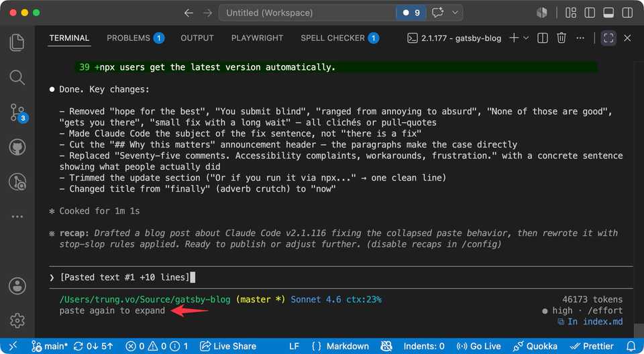This screenshot has height=354, width=644.
Task: Open errors and warnings status item
Action: pos(156,346)
